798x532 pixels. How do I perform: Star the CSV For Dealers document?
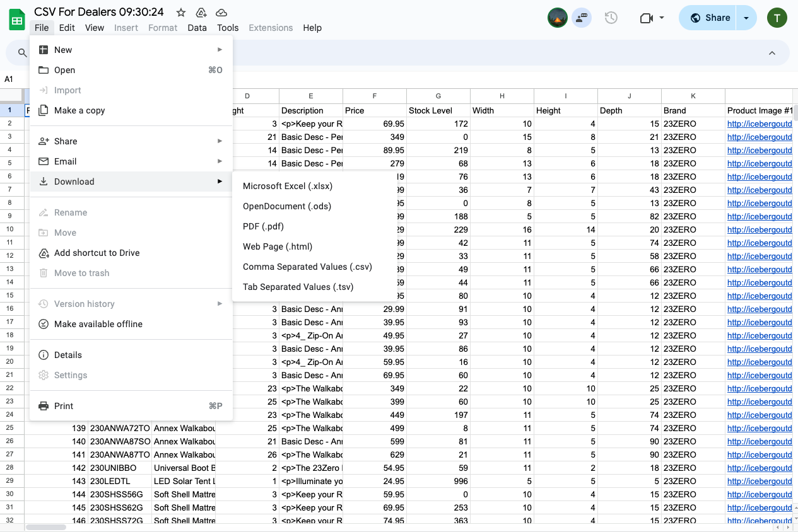[181, 13]
